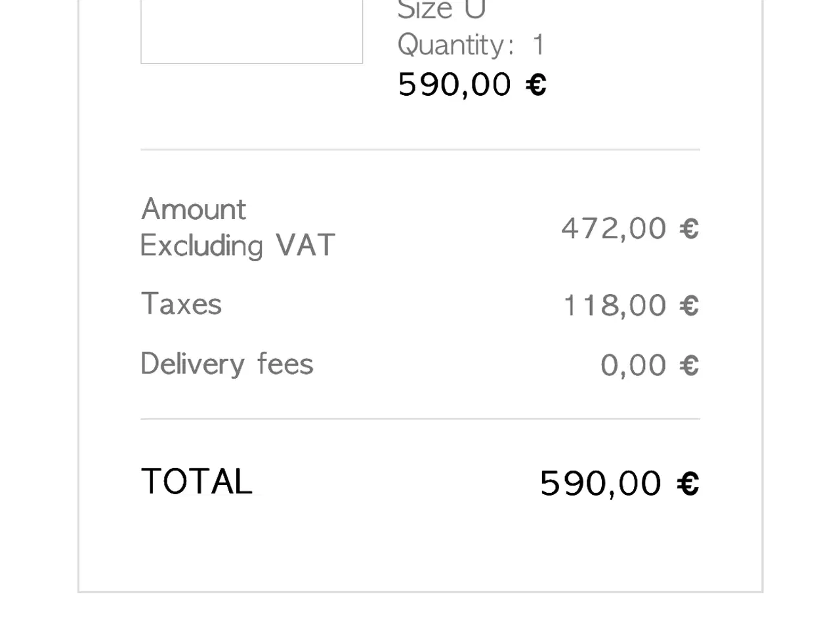Select the total 590,00 value

pos(600,484)
